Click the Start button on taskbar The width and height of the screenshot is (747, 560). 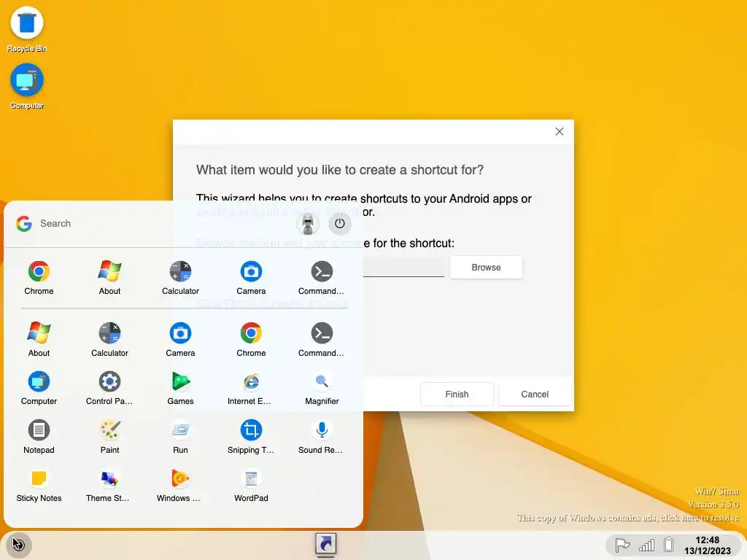pyautogui.click(x=18, y=544)
